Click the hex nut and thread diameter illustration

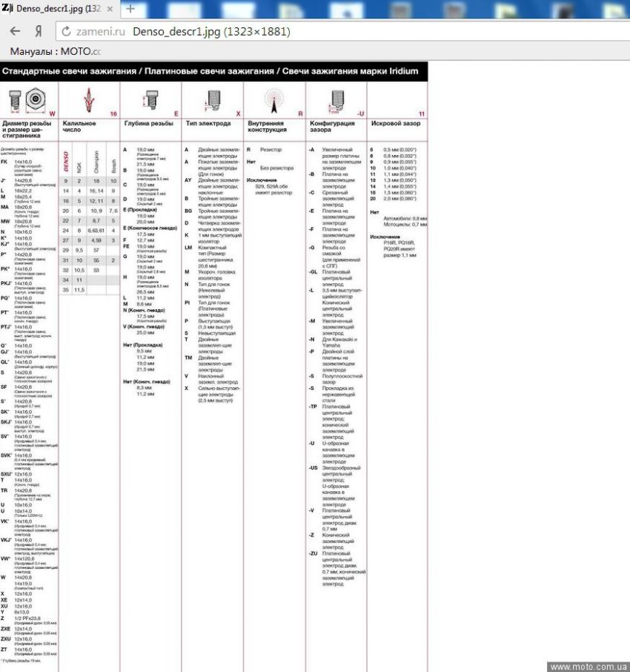[x=28, y=100]
